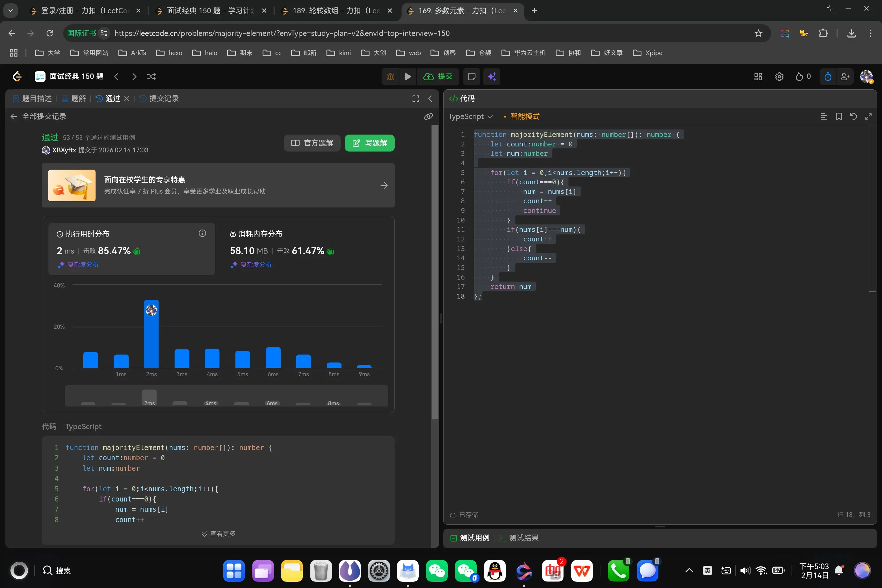Screen dimensions: 882x588
Task: Click the code editor settings gear
Action: [779, 77]
